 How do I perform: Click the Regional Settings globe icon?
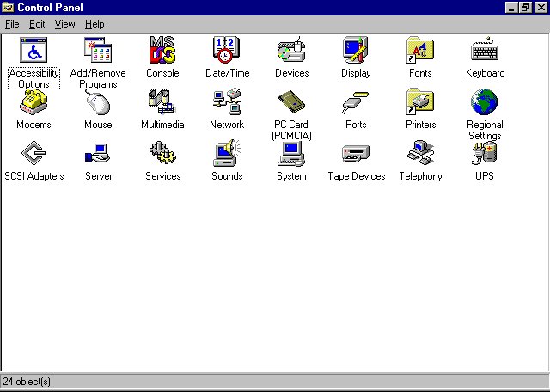coord(485,102)
